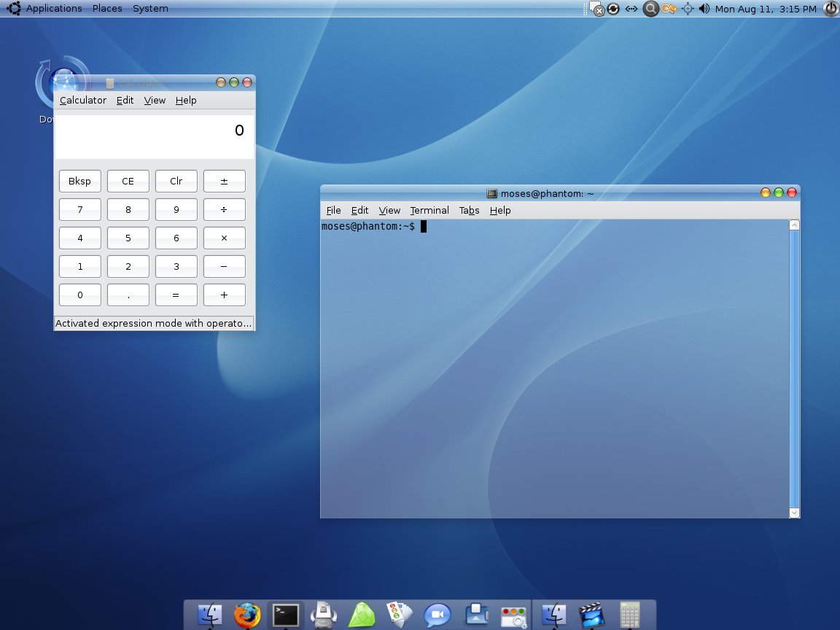Image resolution: width=840 pixels, height=630 pixels.
Task: Open the Terminal menu in terminal window
Action: coord(429,211)
